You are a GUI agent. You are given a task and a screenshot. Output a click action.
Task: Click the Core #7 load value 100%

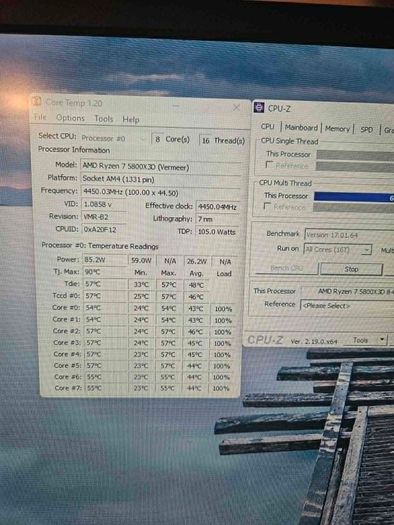[x=221, y=388]
